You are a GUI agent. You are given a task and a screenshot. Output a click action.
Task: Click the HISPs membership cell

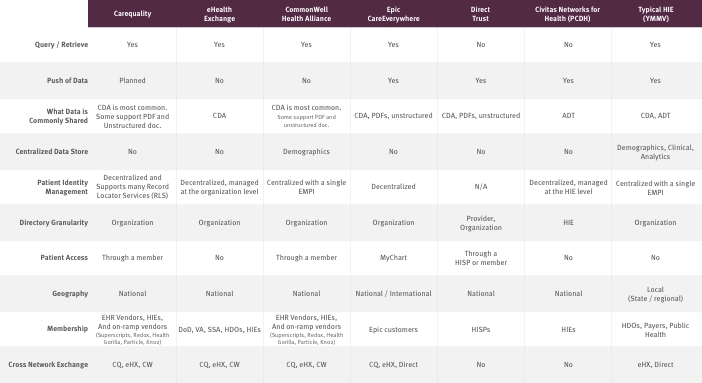tap(480, 329)
